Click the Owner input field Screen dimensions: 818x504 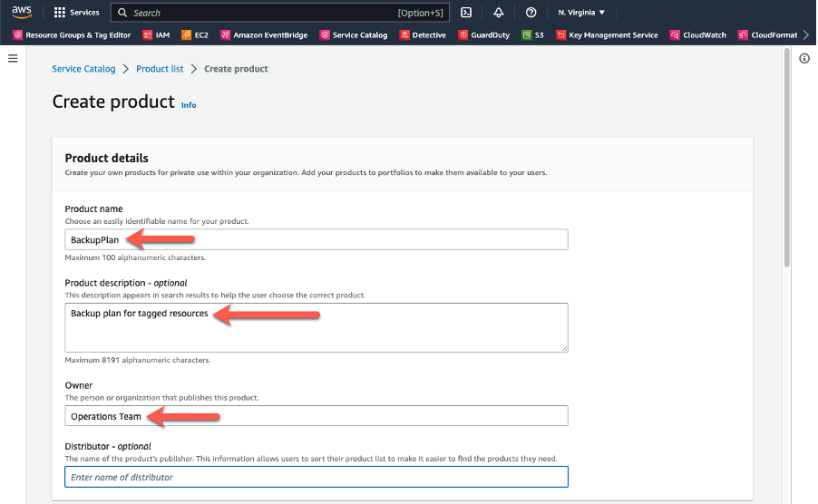(316, 416)
